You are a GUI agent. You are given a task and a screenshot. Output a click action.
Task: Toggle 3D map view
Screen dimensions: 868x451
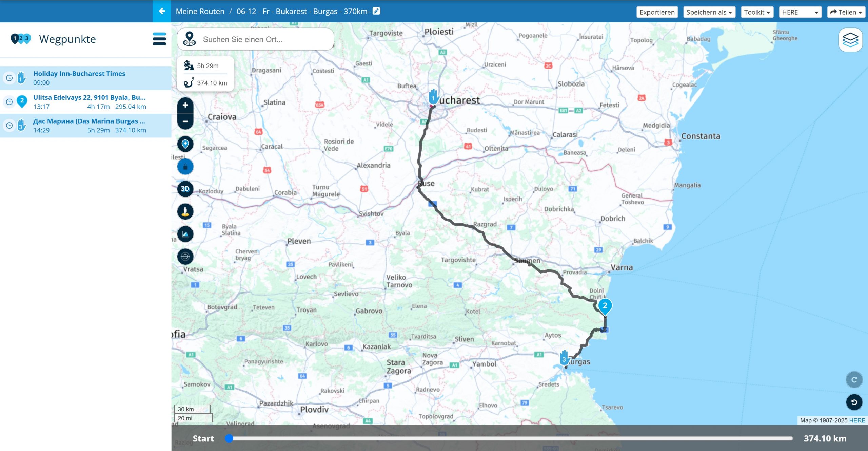pos(185,189)
